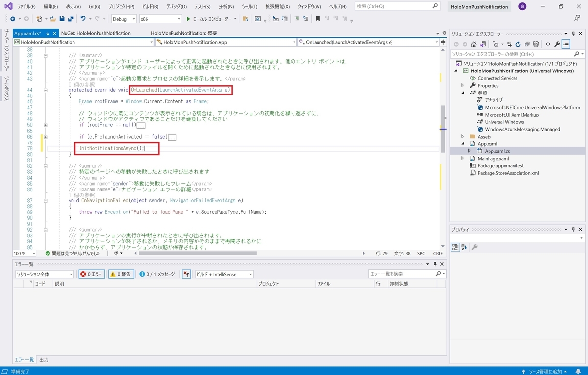Open the Debug configuration dropdown

(x=133, y=19)
